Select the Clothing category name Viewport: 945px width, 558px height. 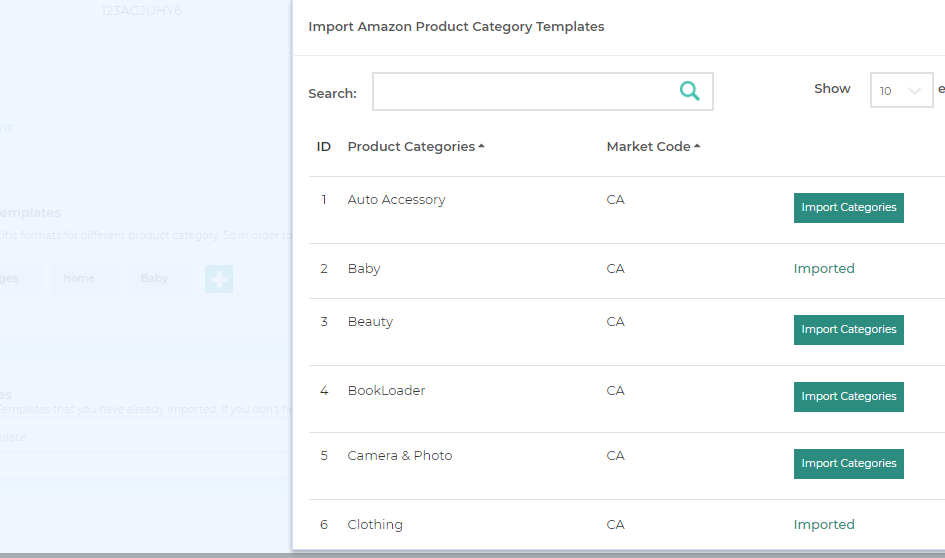coord(375,524)
